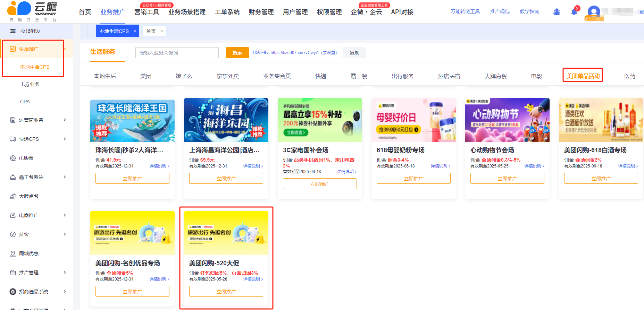Open the 营销工具 top menu
Screen dimensions: 644x310
point(147,12)
